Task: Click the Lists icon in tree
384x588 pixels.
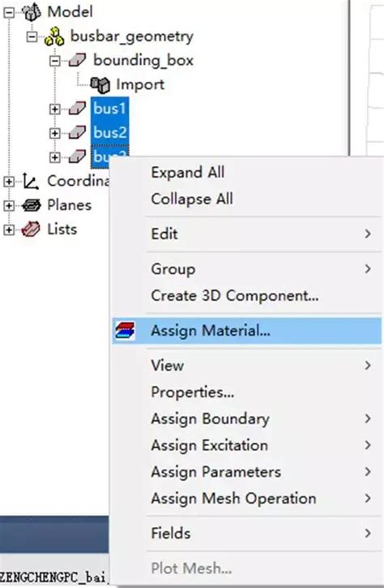Action: [31, 230]
